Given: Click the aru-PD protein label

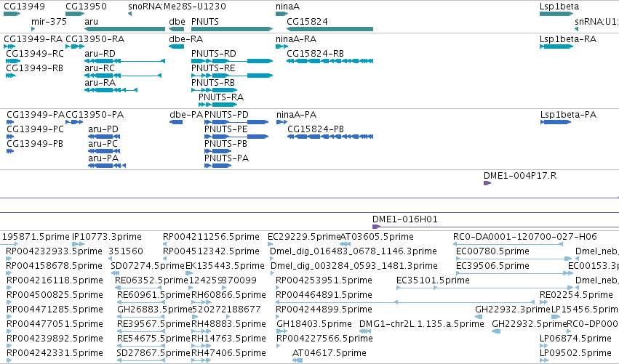Looking at the screenshot, I should click(103, 129).
